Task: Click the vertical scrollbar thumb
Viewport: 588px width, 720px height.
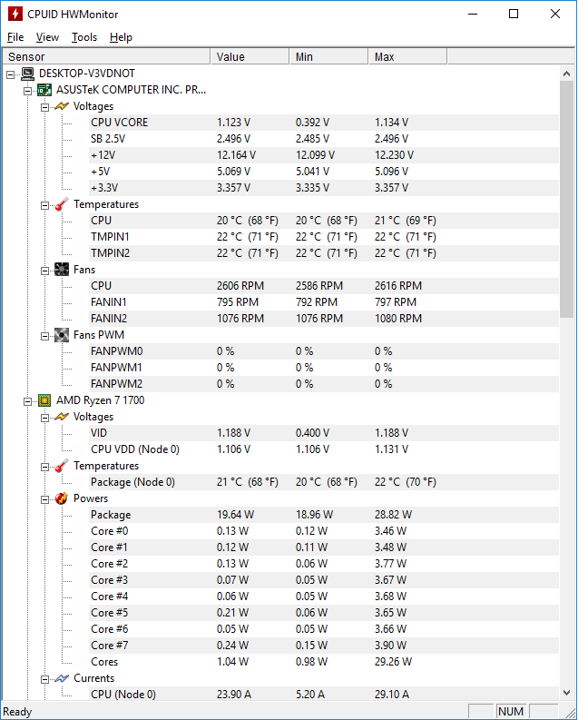Action: pyautogui.click(x=566, y=199)
